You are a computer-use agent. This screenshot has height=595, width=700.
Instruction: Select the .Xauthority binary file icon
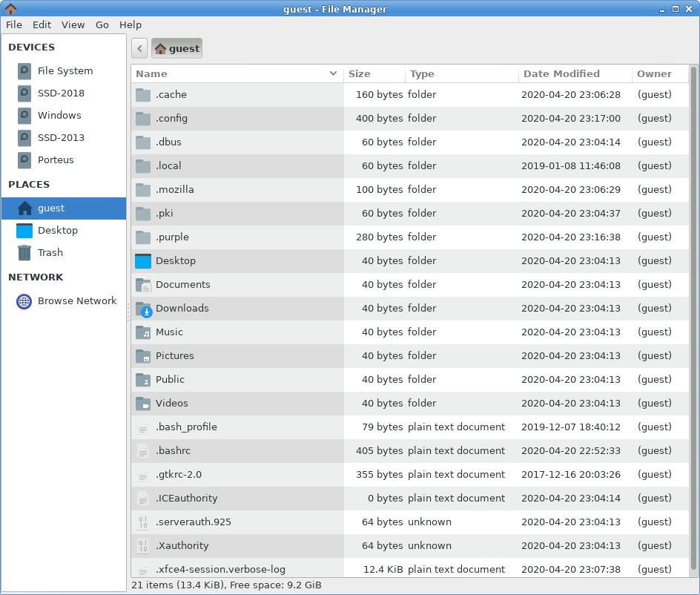tap(143, 546)
